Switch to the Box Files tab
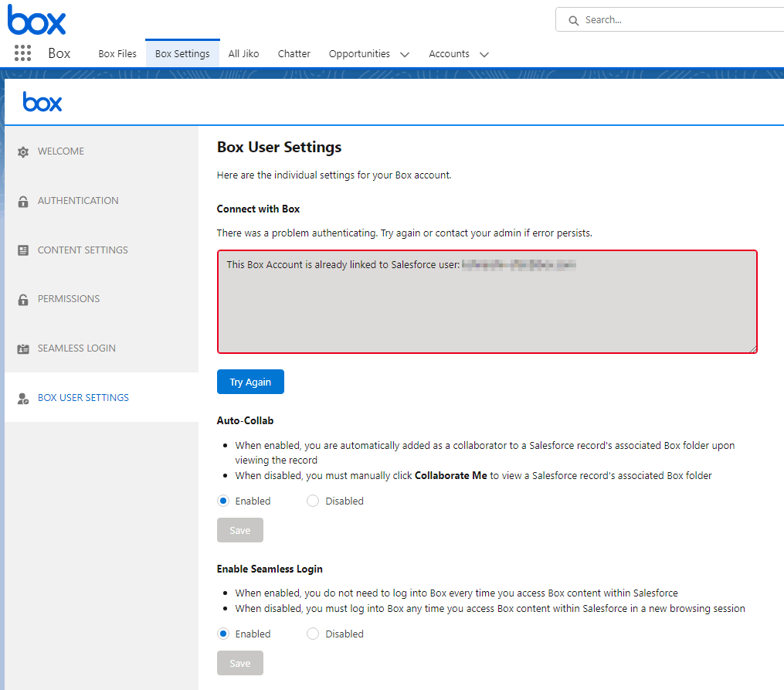 click(117, 53)
